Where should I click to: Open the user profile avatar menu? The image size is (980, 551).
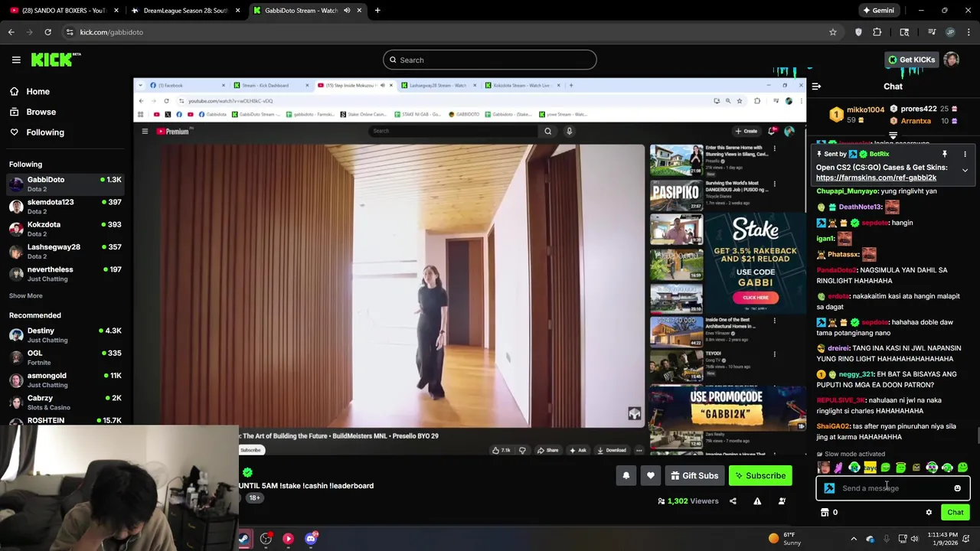[952, 60]
